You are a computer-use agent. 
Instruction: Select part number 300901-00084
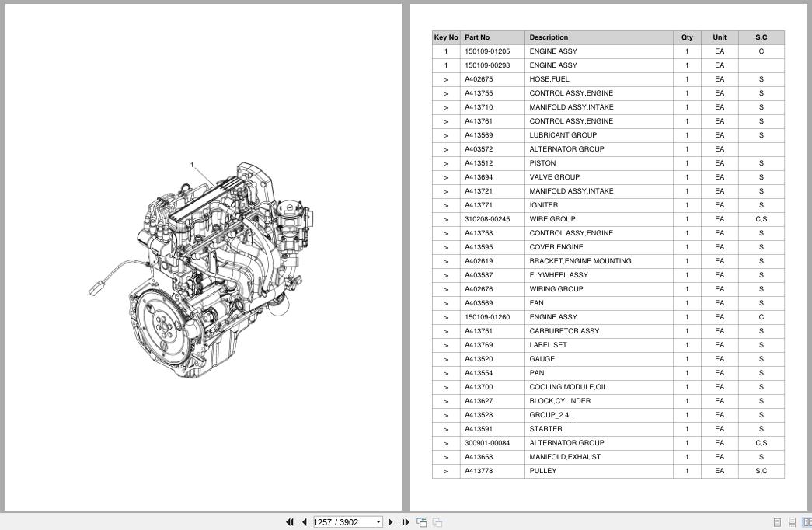tap(486, 443)
